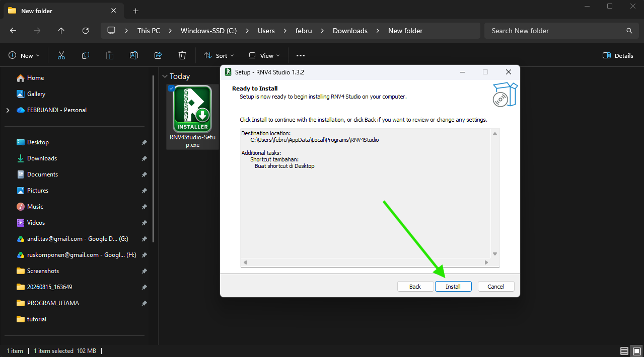Click the search magnifier icon
Image resolution: width=644 pixels, height=357 pixels.
pyautogui.click(x=629, y=31)
